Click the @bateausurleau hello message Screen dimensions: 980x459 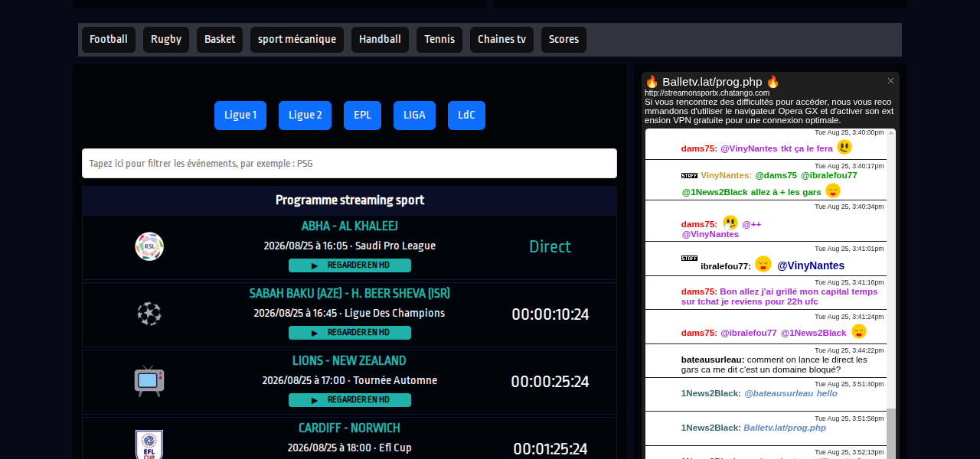791,393
